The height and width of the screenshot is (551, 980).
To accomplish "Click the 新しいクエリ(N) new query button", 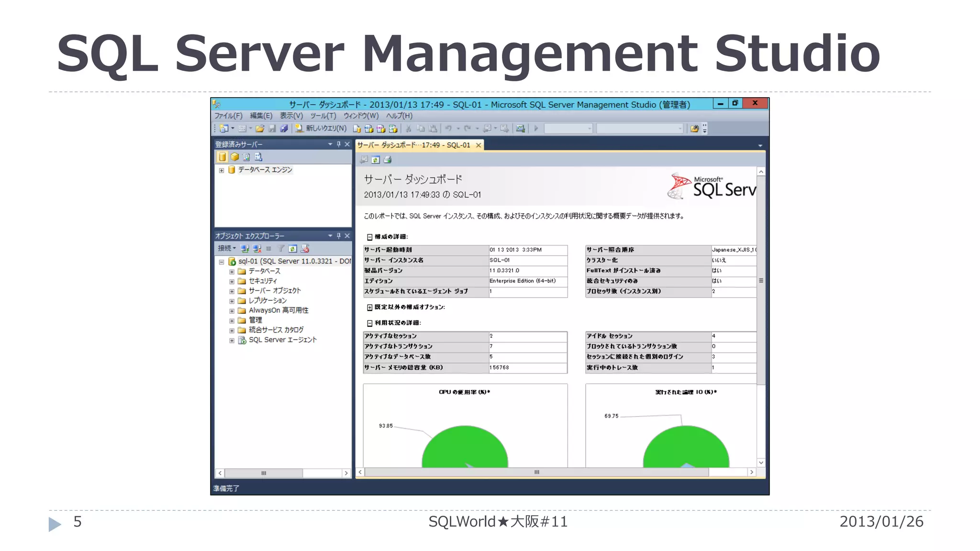I will tap(321, 128).
